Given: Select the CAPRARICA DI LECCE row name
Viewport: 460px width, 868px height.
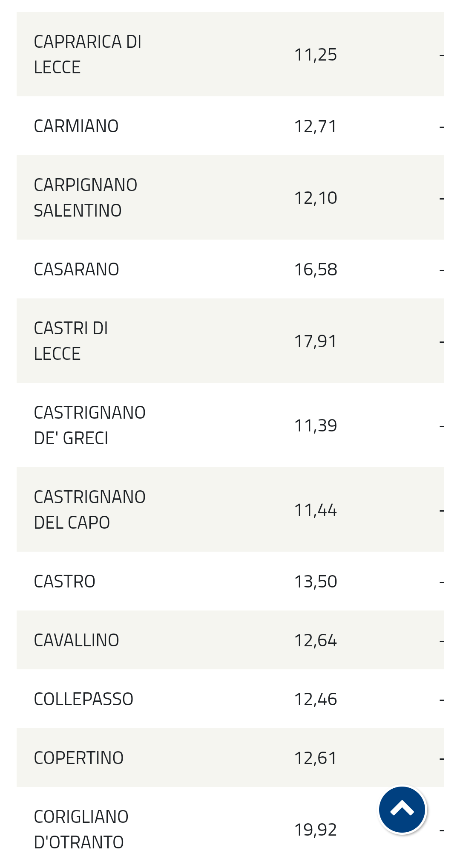Looking at the screenshot, I should click(x=87, y=54).
